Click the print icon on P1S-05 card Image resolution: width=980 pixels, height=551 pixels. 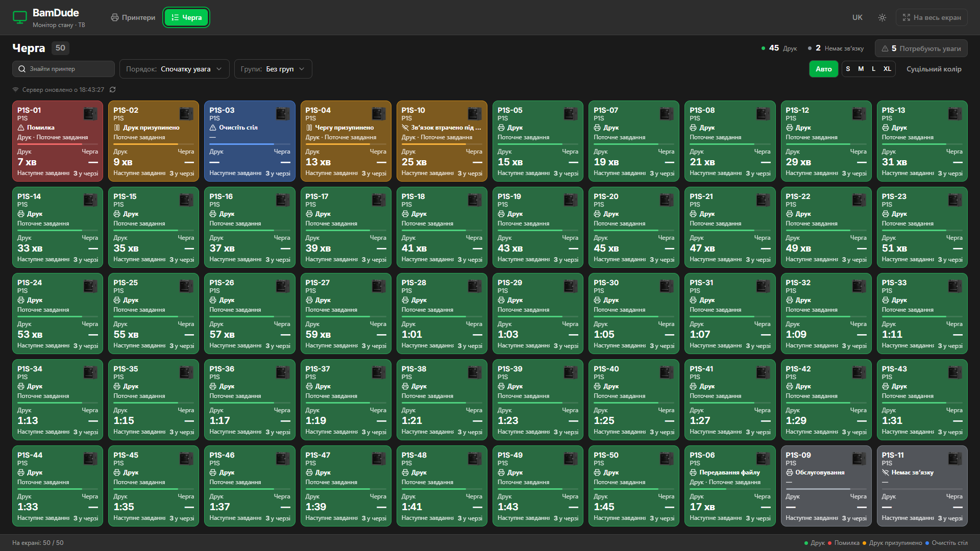click(501, 128)
